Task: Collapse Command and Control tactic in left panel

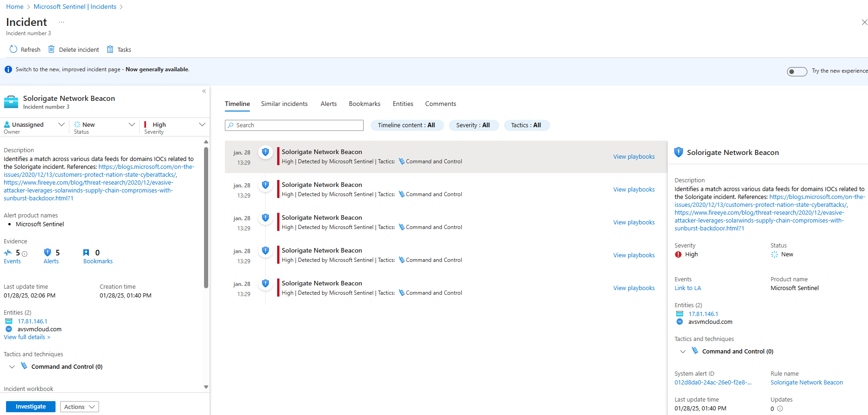Action: click(x=12, y=367)
